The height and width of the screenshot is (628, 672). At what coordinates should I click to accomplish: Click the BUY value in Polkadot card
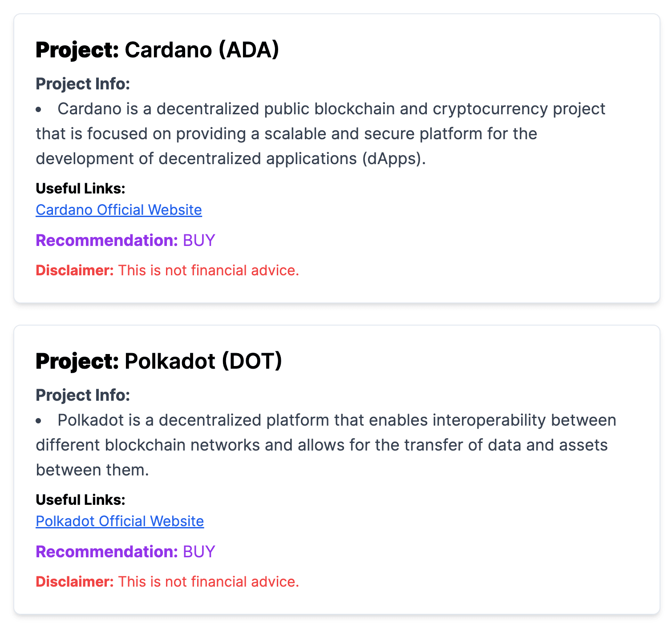point(199,552)
